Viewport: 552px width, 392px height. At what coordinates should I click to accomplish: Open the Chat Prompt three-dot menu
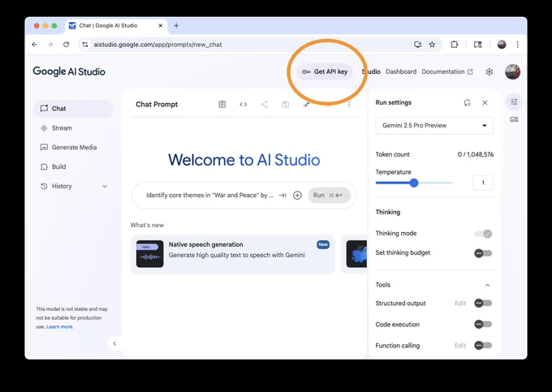[x=349, y=104]
